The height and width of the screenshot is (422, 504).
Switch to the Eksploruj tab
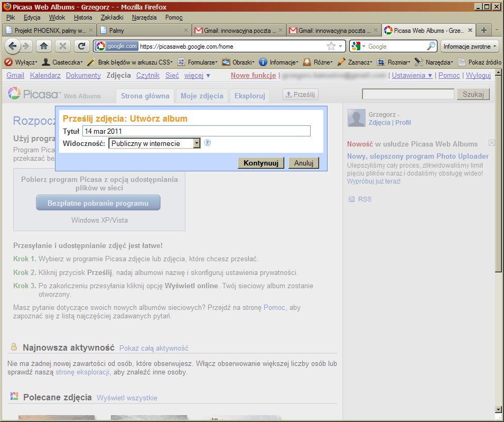point(250,96)
